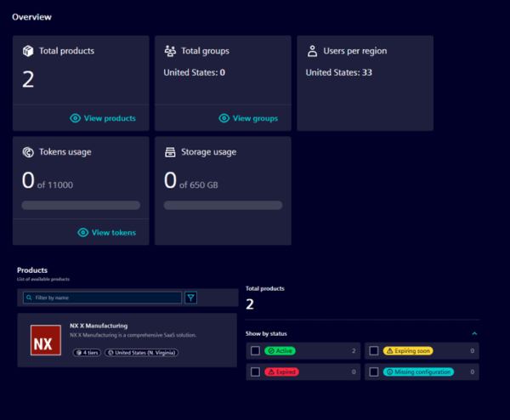Open the product filter funnel icon
The width and height of the screenshot is (510, 420).
(191, 298)
